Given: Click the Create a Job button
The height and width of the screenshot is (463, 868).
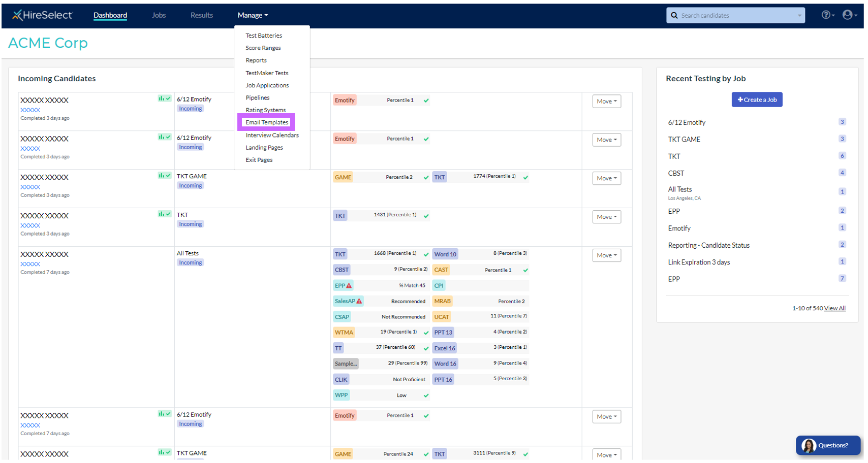Looking at the screenshot, I should click(757, 100).
